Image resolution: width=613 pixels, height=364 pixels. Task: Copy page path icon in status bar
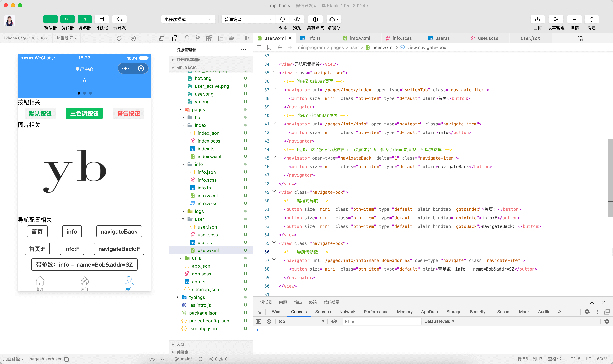(x=66, y=359)
